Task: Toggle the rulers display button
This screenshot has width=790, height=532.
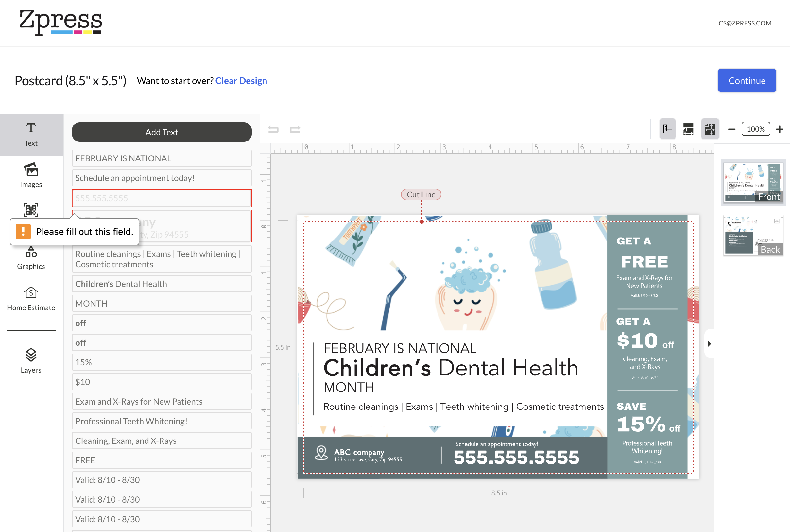Action: (667, 129)
